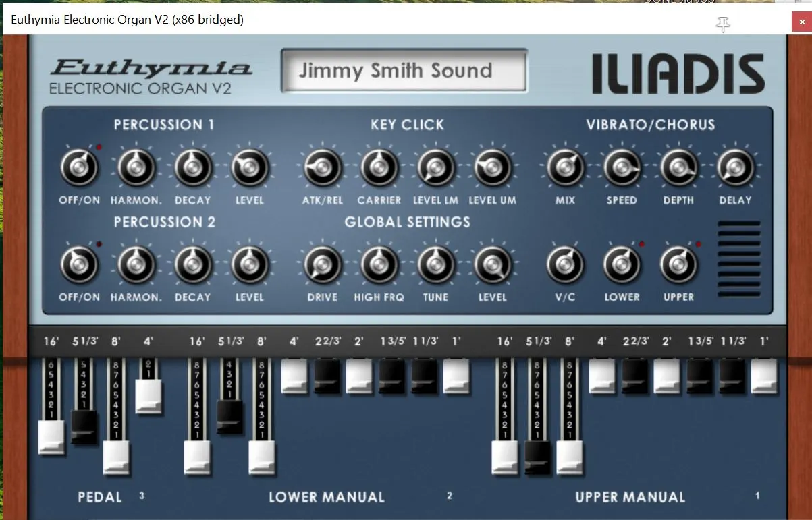Click the Percussion 1 HARMON. knob

[x=136, y=167]
